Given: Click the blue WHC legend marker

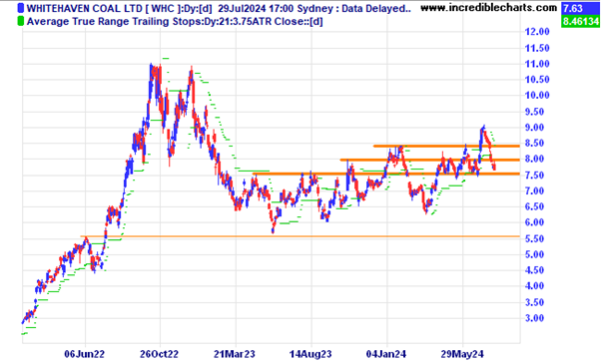Looking at the screenshot, I should [x=21, y=8].
